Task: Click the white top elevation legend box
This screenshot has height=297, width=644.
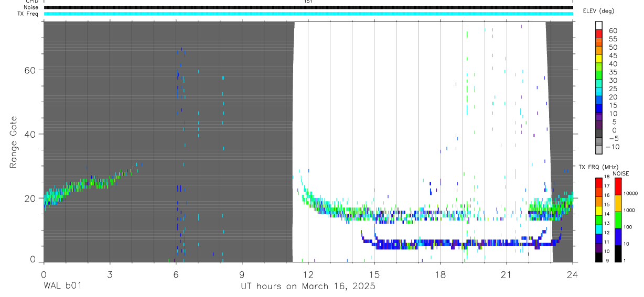Action: click(599, 24)
